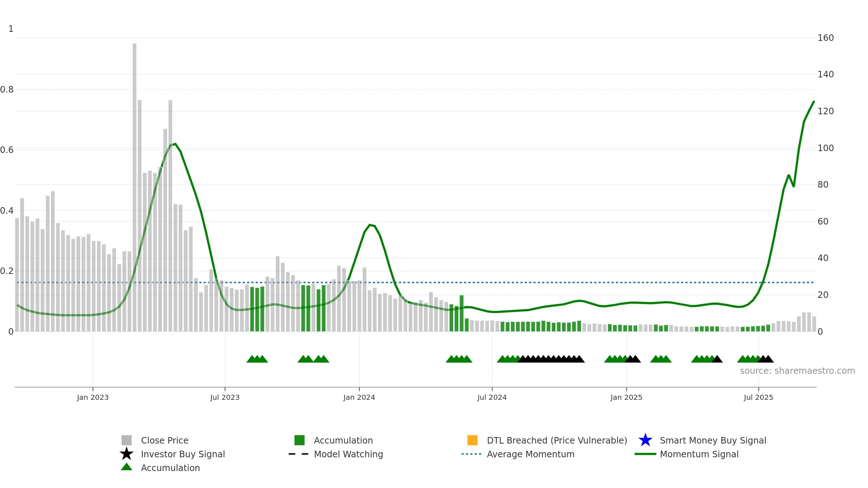Screen dimensions: 868x488
Task: Click the black Investor Buy Signal star
Action: 127,454
